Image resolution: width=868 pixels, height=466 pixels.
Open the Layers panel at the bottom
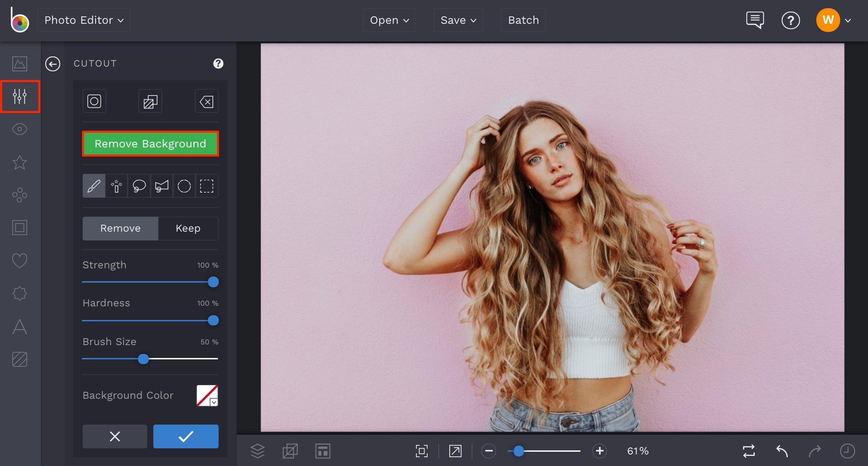pos(258,451)
